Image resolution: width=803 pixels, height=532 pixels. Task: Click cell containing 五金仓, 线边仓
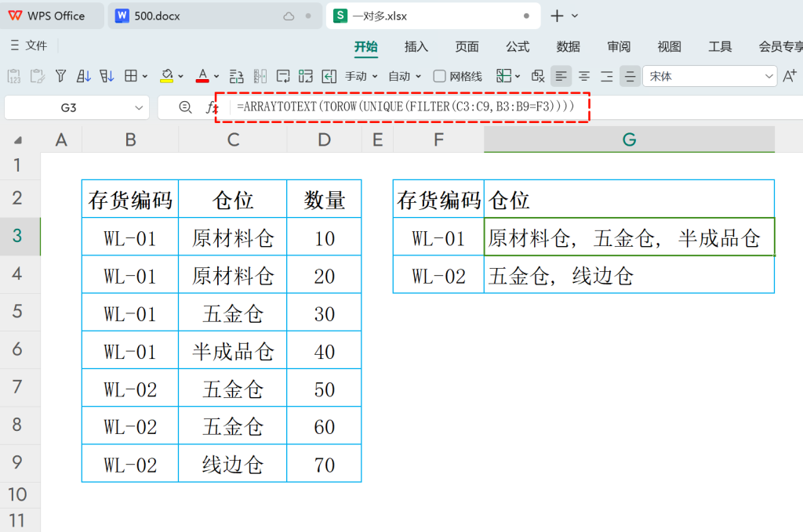pyautogui.click(x=630, y=275)
